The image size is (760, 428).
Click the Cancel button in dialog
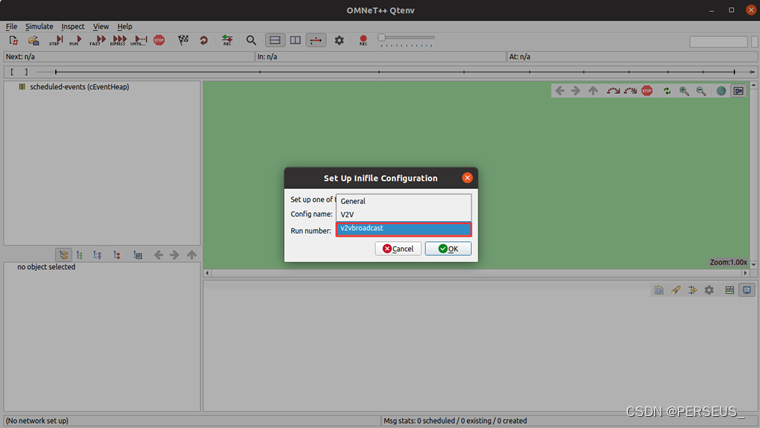[398, 249]
